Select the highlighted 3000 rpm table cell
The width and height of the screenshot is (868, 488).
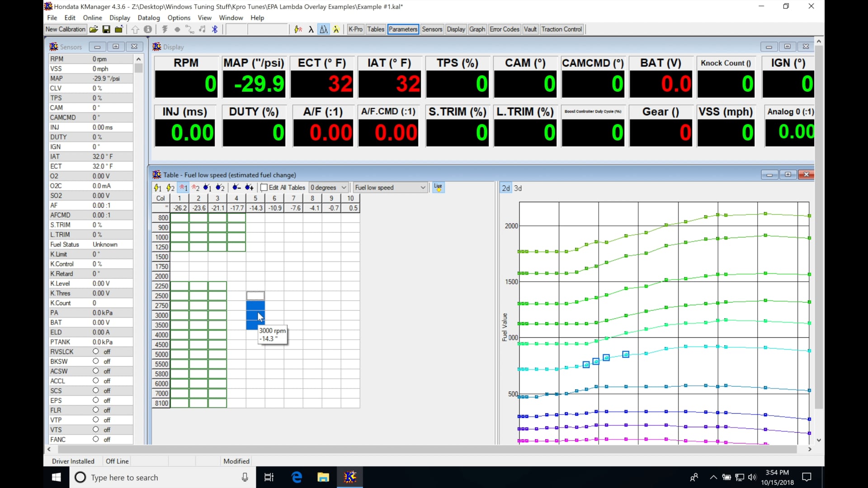pos(255,315)
